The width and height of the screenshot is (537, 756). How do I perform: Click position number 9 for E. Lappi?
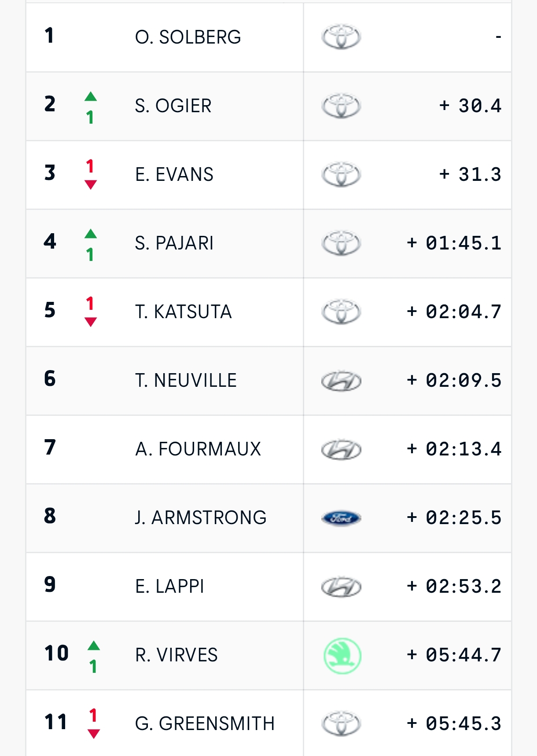pos(50,585)
